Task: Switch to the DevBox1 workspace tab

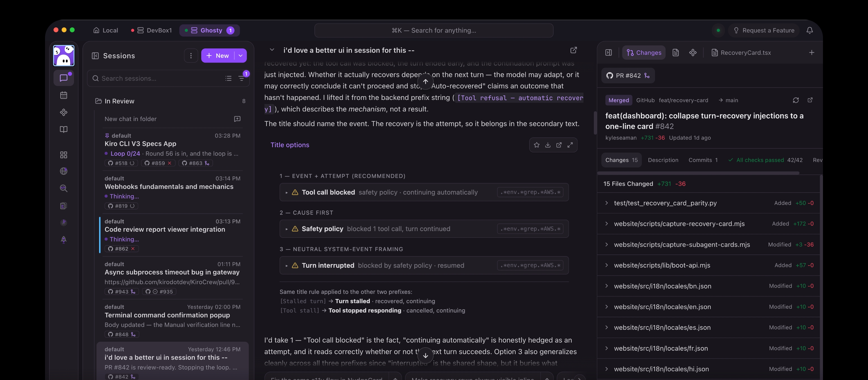Action: pos(151,30)
